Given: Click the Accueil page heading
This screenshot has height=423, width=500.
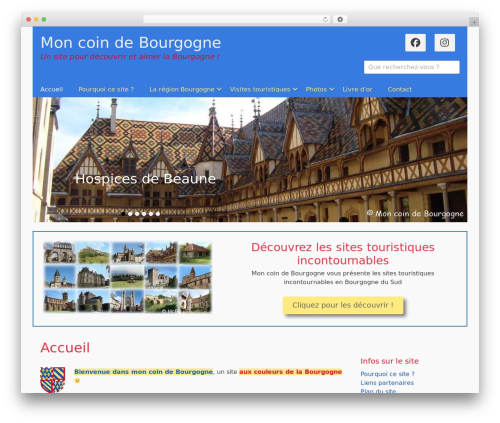Looking at the screenshot, I should [65, 348].
